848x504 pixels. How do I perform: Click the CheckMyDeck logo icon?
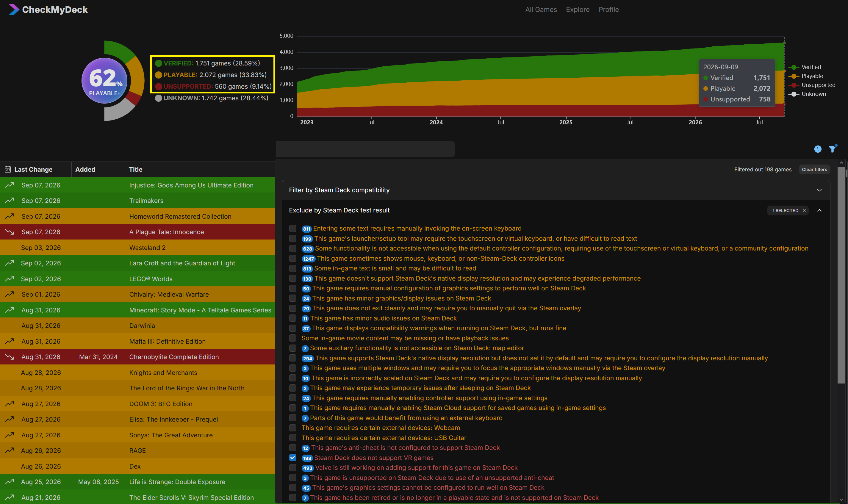[x=14, y=10]
